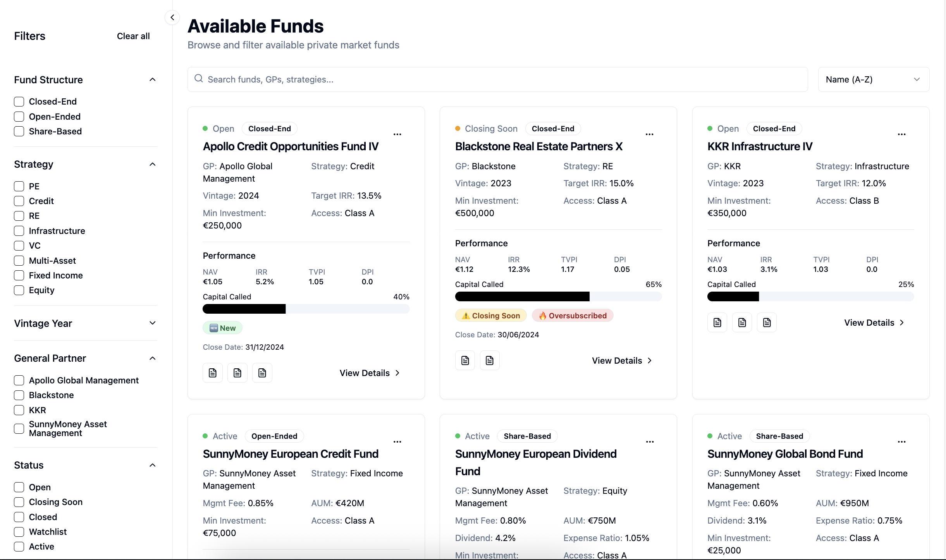The image size is (946, 560).
Task: Focus the Search funds, GPs, strategies field
Action: pos(497,79)
